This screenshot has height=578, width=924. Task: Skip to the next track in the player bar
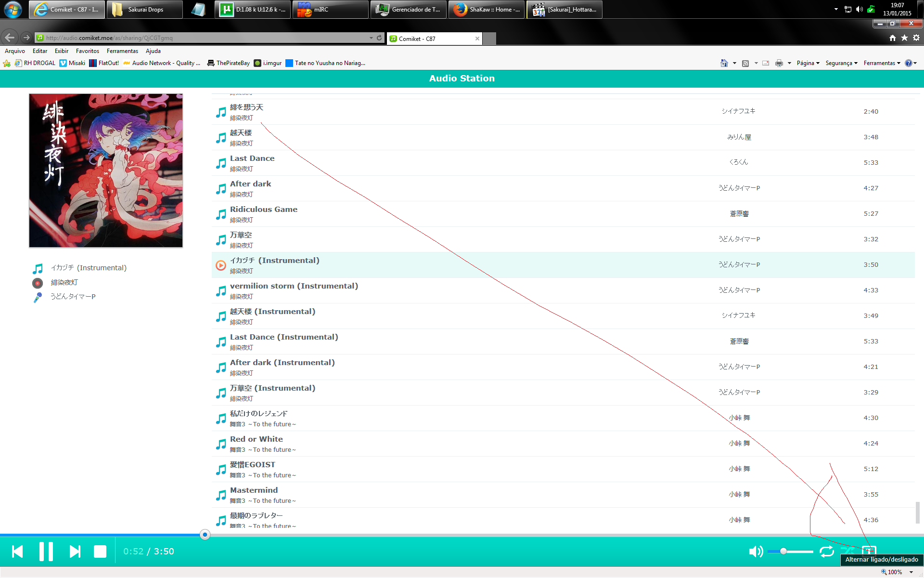(x=75, y=552)
